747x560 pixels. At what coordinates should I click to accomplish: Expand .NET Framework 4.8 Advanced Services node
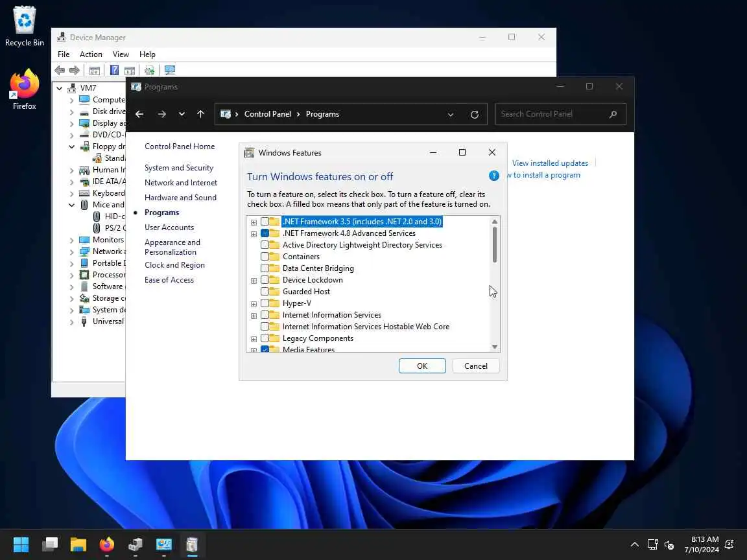(254, 234)
